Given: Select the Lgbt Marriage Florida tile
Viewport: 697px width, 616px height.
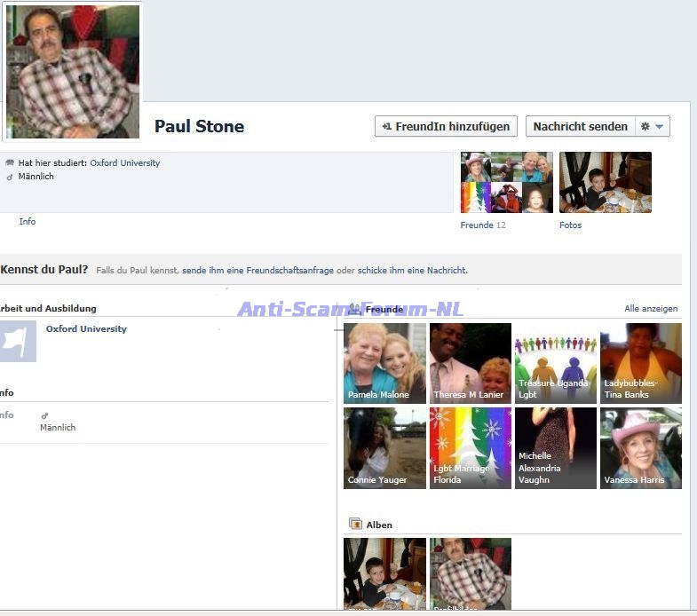Looking at the screenshot, I should pyautogui.click(x=470, y=448).
